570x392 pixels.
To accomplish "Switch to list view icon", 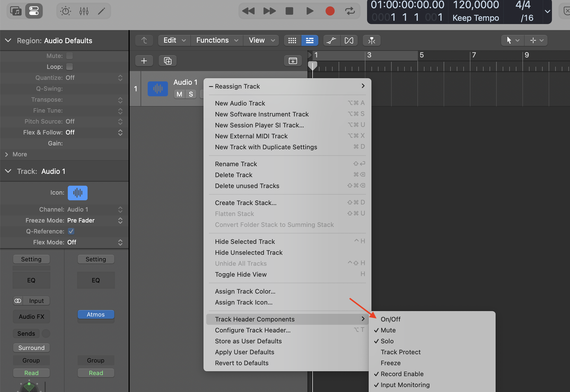I will 310,40.
